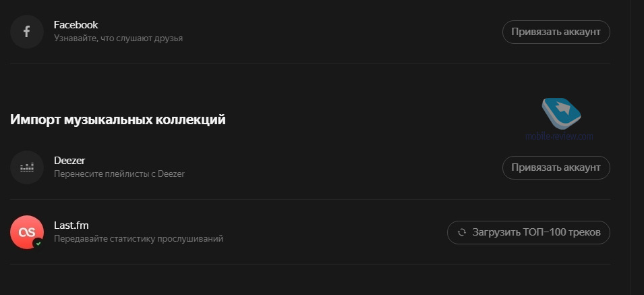Select the Facebook service name
Viewport: 644px width, 295px height.
(x=76, y=25)
